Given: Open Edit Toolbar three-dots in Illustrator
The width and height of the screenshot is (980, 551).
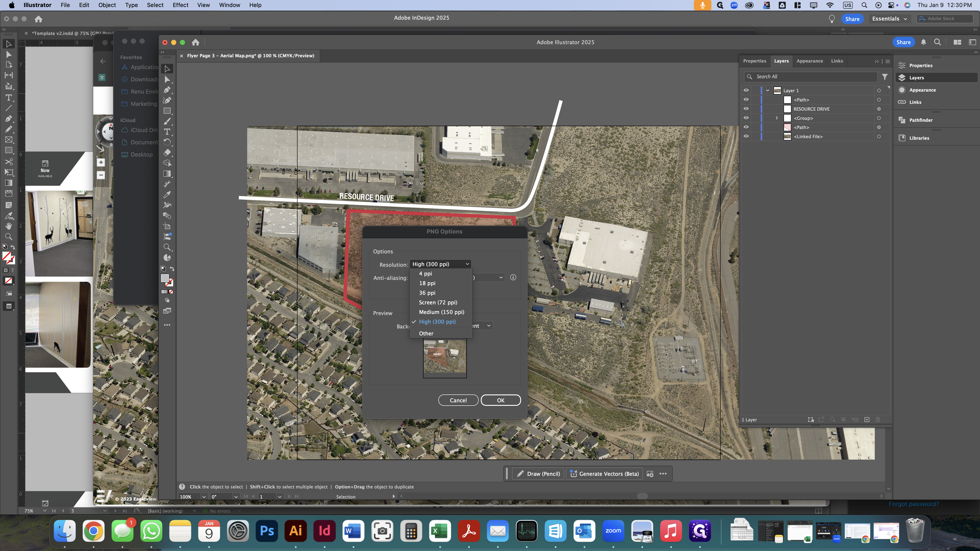Looking at the screenshot, I should [x=167, y=325].
